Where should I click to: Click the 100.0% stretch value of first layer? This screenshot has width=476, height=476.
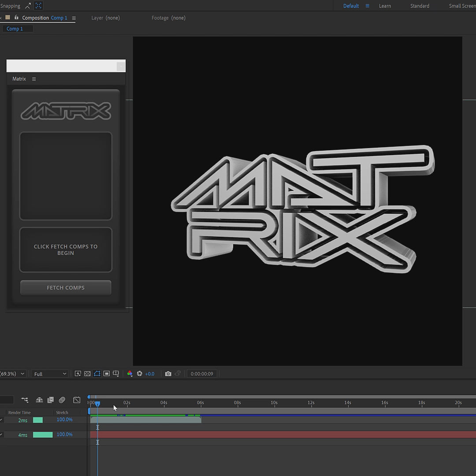point(64,420)
